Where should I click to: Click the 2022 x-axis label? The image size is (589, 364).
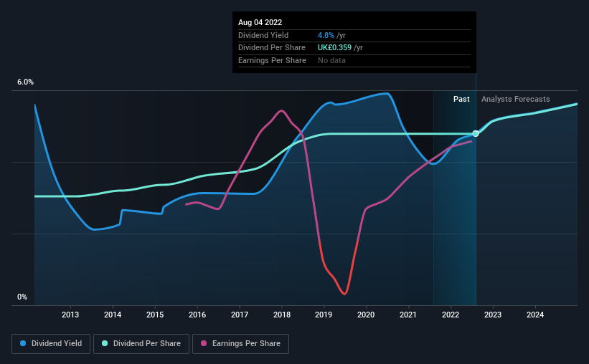click(451, 315)
